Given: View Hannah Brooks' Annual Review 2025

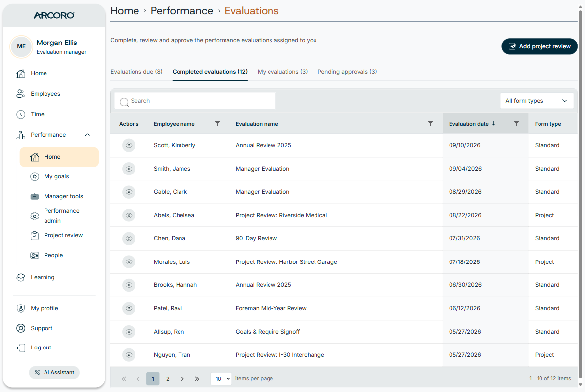Looking at the screenshot, I should [129, 285].
